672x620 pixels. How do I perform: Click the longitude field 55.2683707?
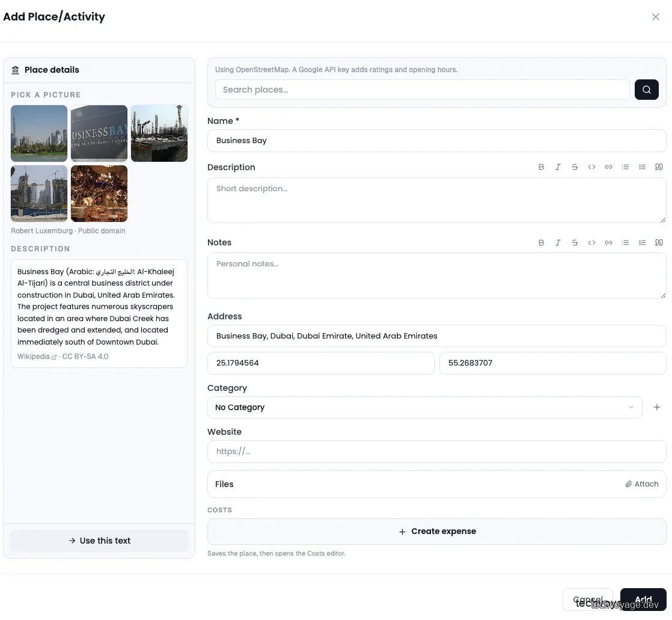553,363
